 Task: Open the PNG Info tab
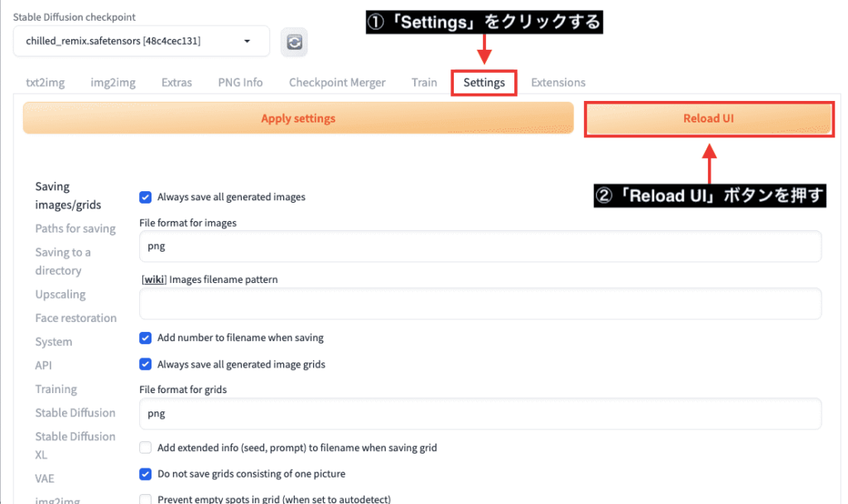tap(240, 82)
